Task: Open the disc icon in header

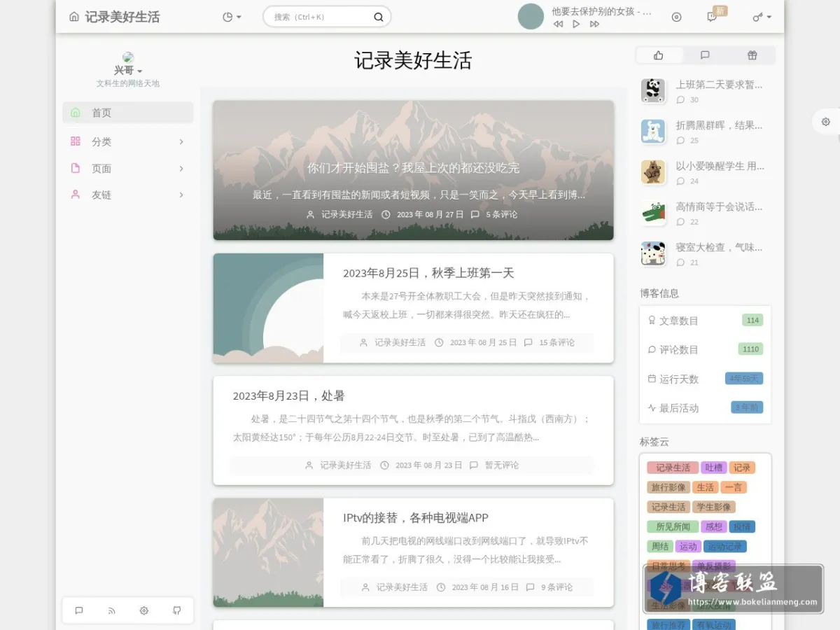Action: point(676,17)
